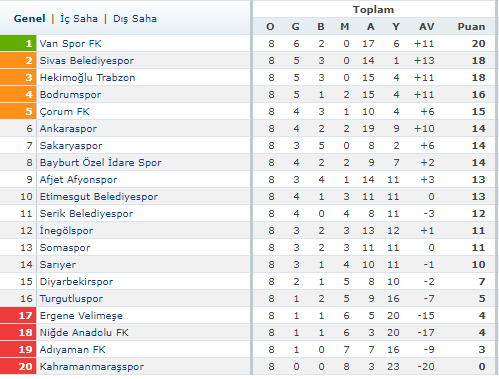Click the Puan column header
Viewport: 499px width, 379px height.
tap(471, 26)
